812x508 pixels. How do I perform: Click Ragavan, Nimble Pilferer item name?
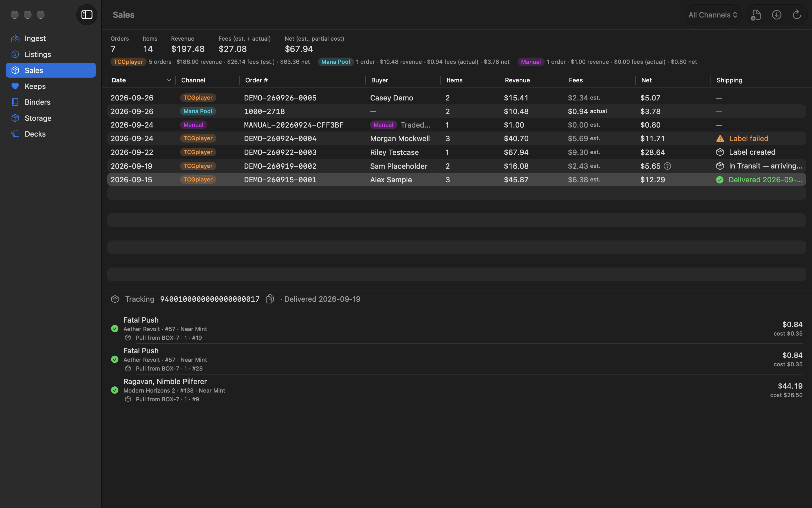point(165,382)
